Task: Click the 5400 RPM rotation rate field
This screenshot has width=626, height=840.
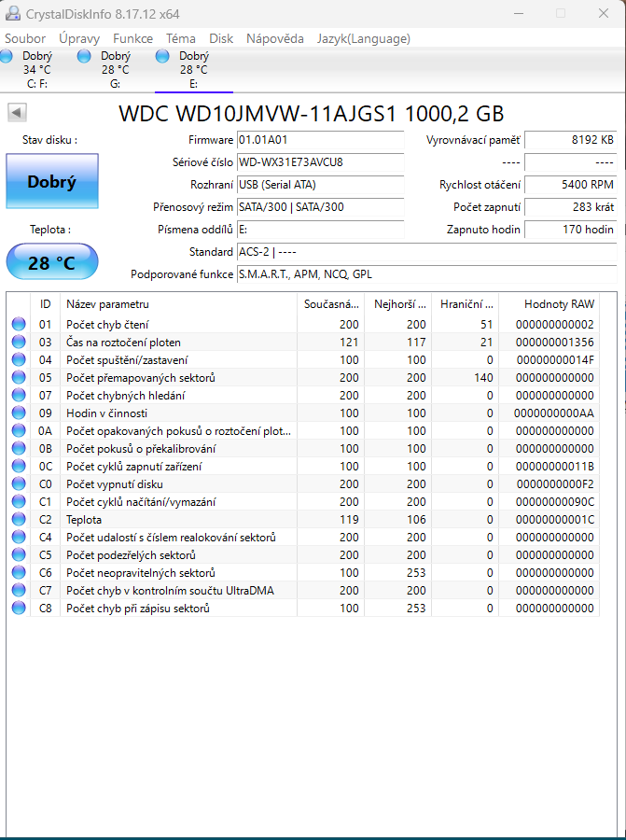Action: (x=571, y=185)
